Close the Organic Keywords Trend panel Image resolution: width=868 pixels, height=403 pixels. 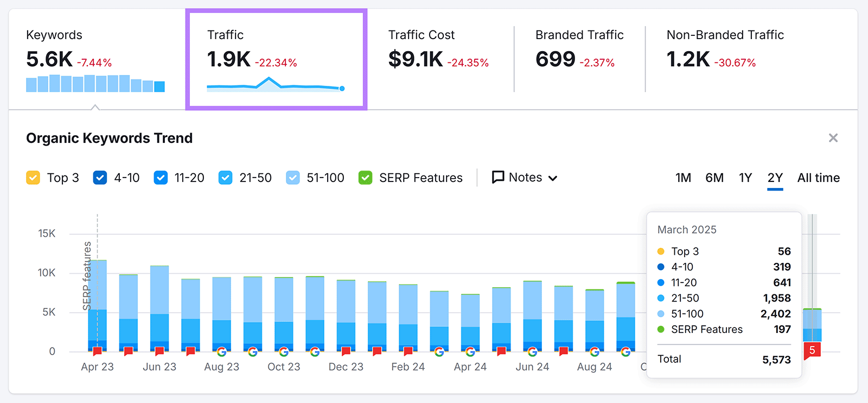833,138
